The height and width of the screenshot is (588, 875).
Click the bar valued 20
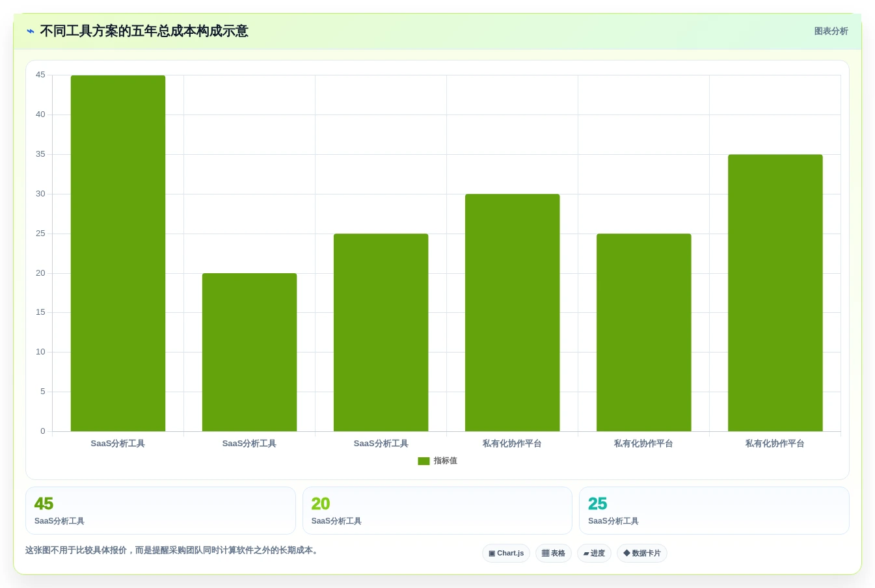tap(249, 353)
